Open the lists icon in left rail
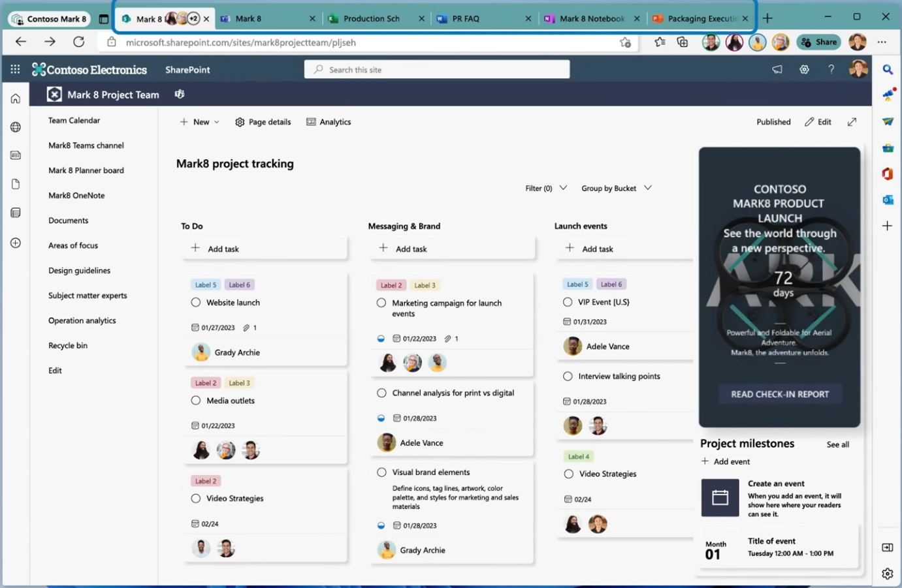 16,213
